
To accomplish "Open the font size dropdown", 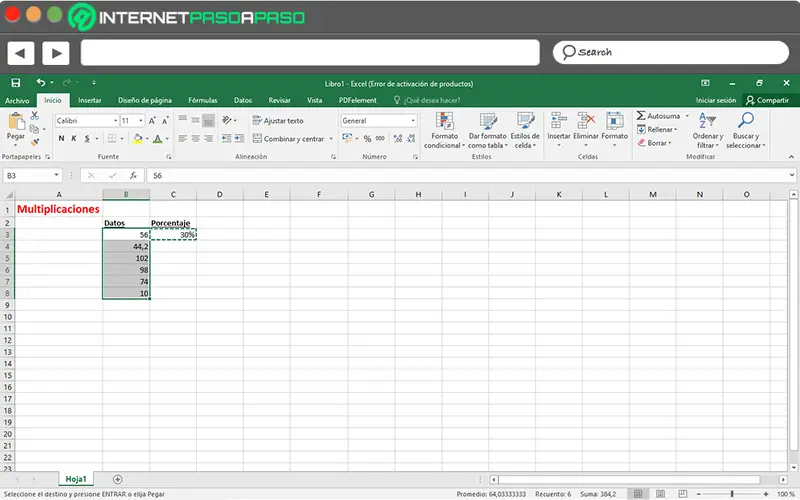I will click(141, 121).
